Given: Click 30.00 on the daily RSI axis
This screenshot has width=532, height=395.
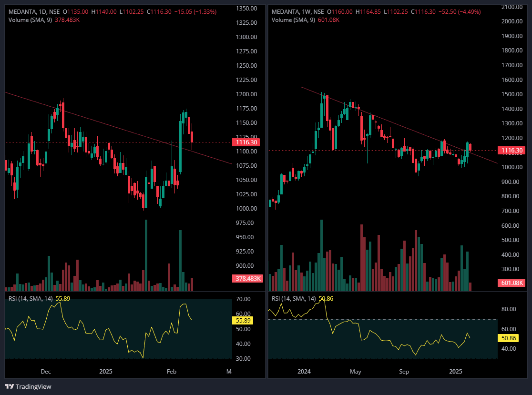Looking at the screenshot, I should pos(243,359).
